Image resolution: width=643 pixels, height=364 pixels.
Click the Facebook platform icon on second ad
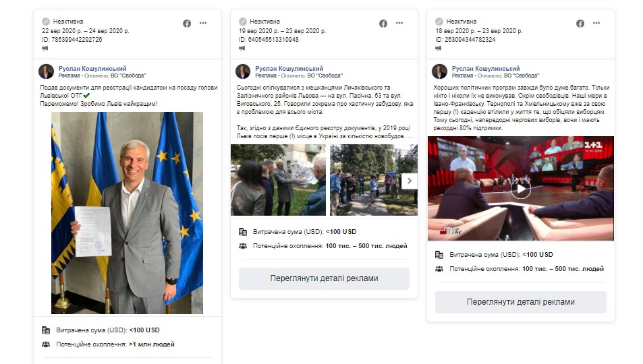[383, 24]
